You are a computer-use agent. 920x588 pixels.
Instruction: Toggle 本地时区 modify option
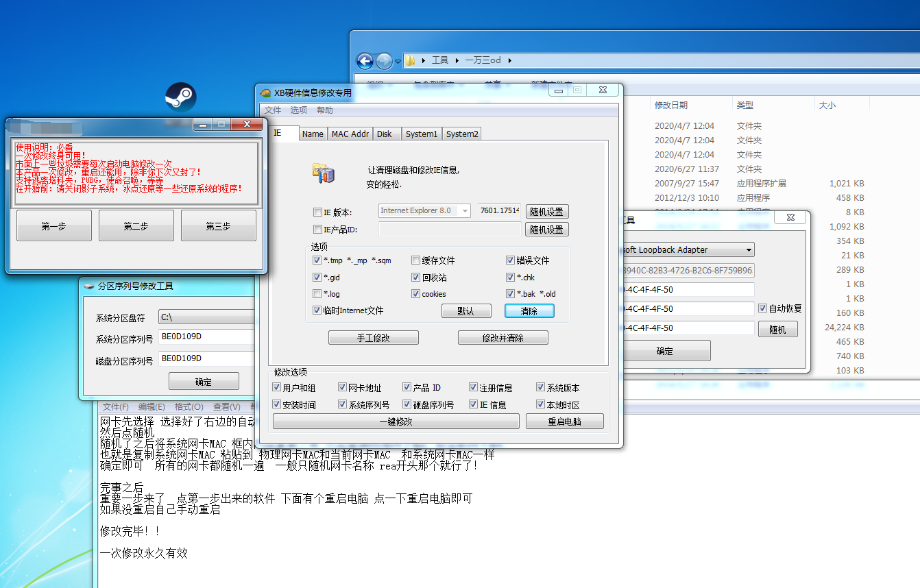(x=540, y=404)
